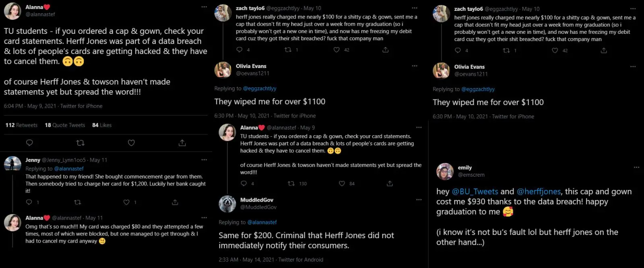This screenshot has width=644, height=268.
Task: Open MuddledGov's raccoon profile picture
Action: coord(227,204)
